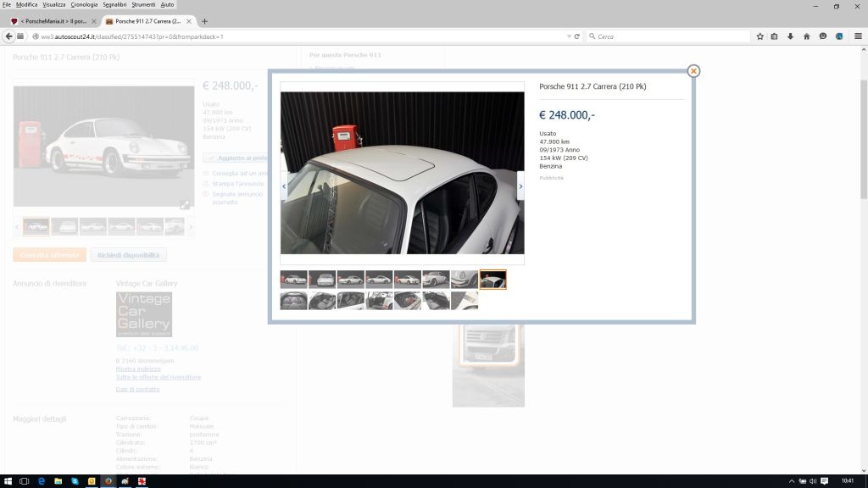The height and width of the screenshot is (488, 868).
Task: Go to the Firefox home page icon
Action: point(807,36)
